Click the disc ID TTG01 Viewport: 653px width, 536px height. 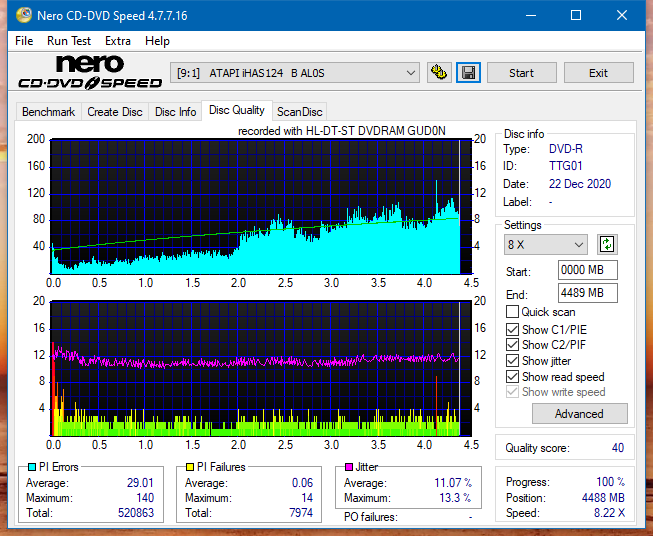565,166
